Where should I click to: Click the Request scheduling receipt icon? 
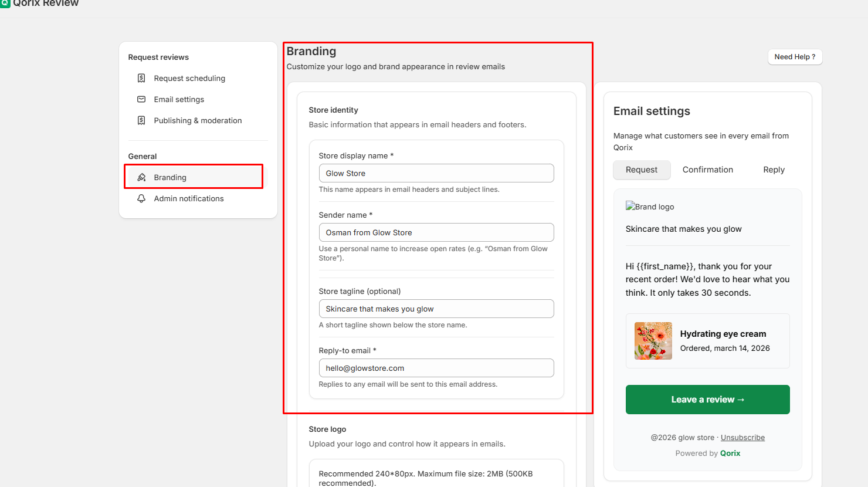click(x=141, y=78)
